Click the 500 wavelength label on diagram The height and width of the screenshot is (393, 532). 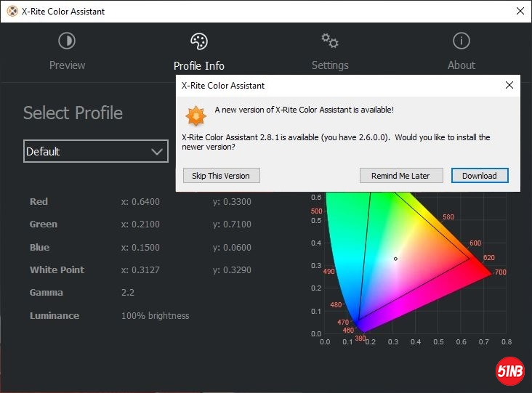pos(317,211)
